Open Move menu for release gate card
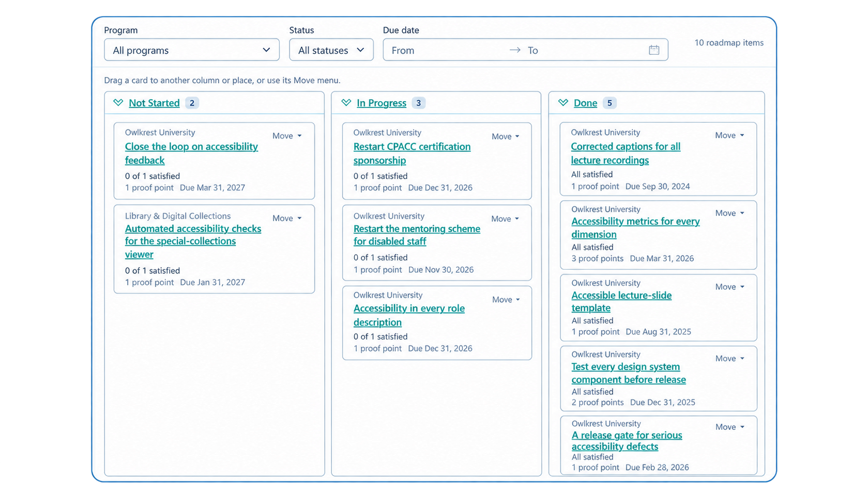 tap(730, 427)
